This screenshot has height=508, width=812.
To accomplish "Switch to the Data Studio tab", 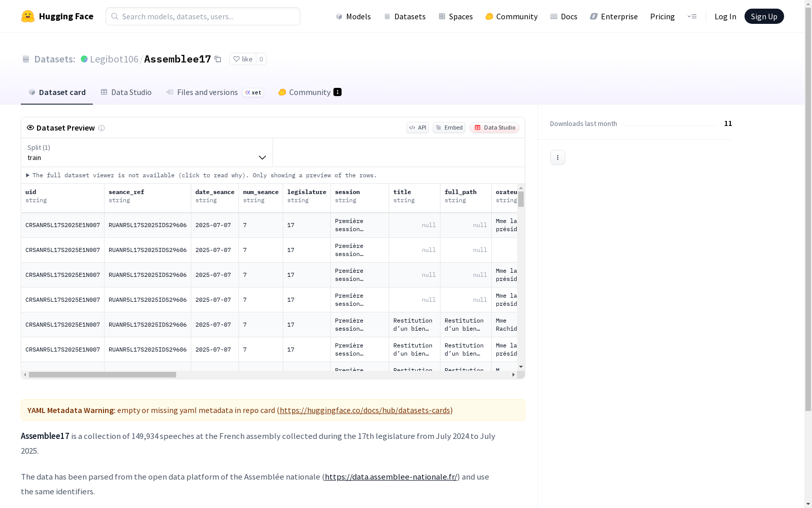I will [126, 92].
